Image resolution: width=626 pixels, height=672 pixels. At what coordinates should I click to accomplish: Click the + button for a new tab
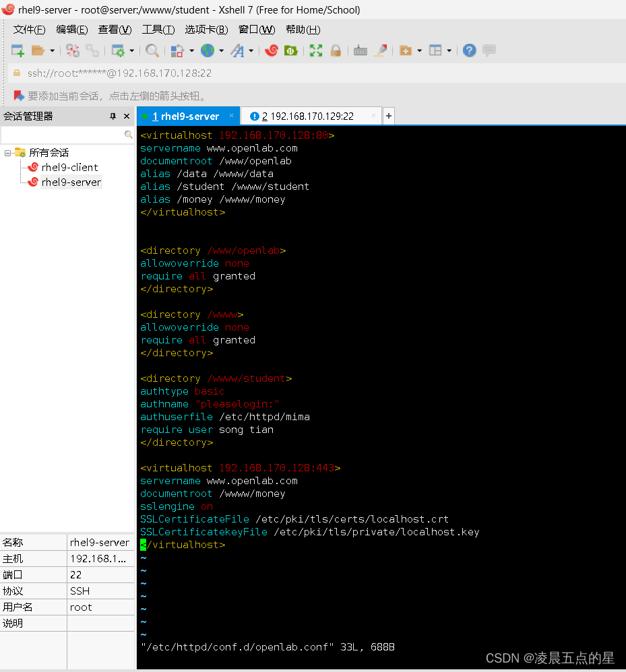[x=389, y=116]
